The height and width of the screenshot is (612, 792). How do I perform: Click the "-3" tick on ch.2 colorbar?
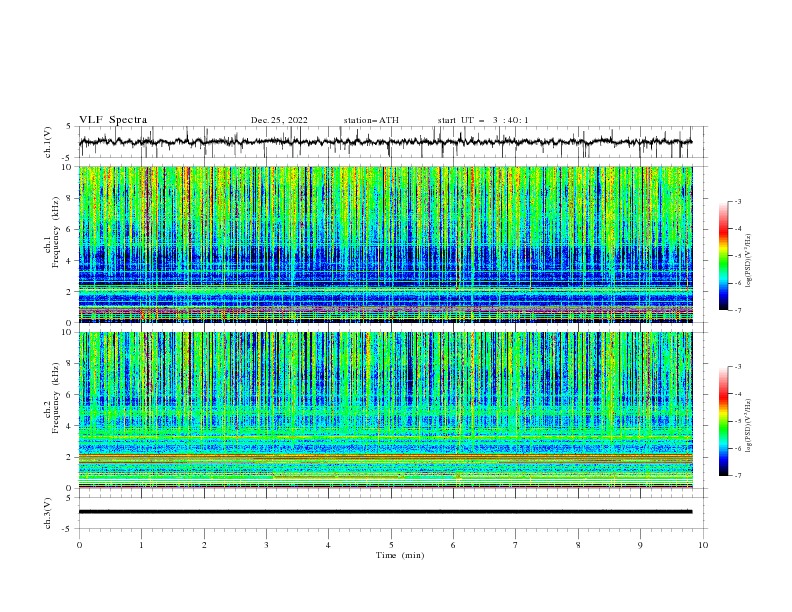pyautogui.click(x=738, y=367)
